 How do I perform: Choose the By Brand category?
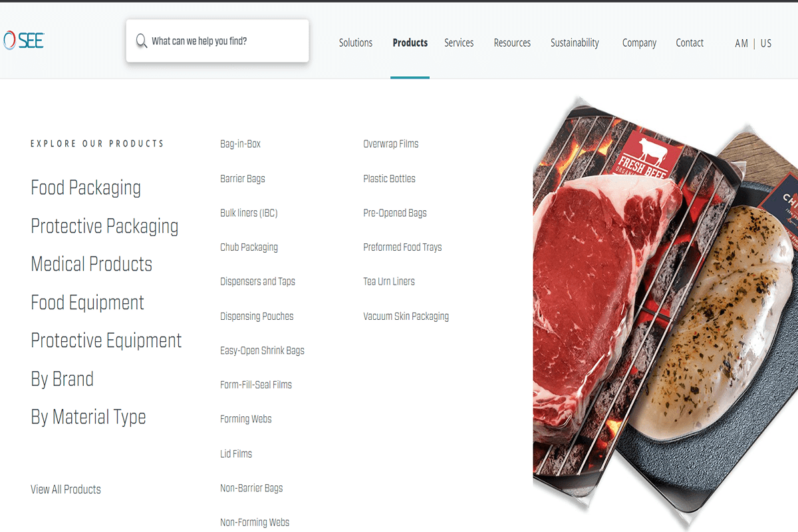[62, 379]
